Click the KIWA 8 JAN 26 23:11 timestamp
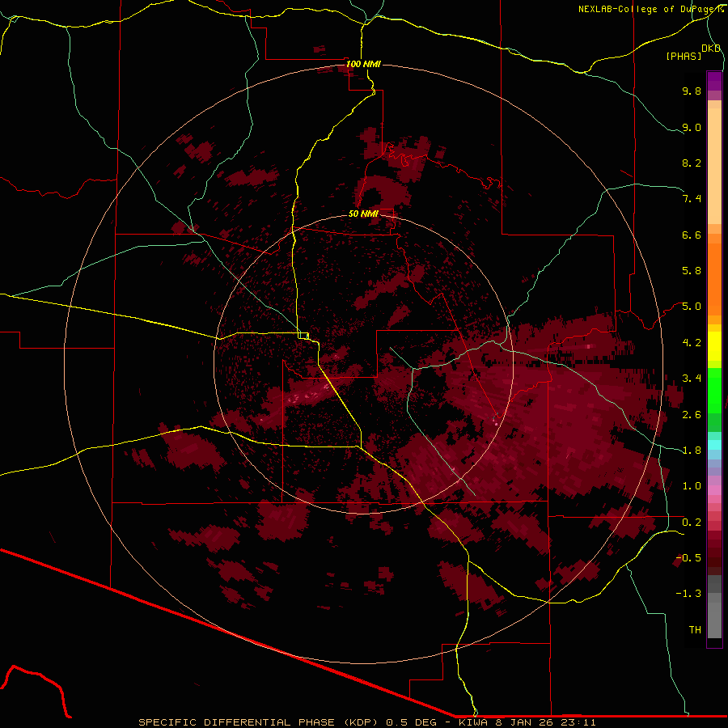728x728 pixels. [x=527, y=722]
